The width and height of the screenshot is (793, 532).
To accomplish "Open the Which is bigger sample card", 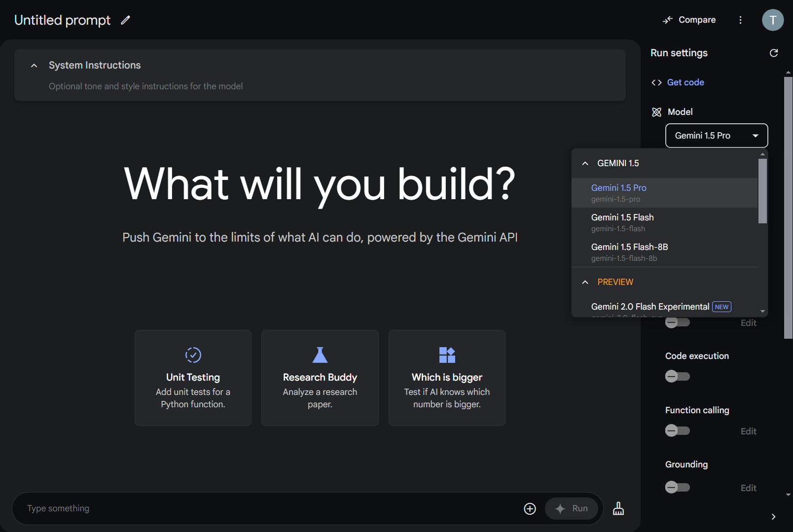I will click(447, 378).
